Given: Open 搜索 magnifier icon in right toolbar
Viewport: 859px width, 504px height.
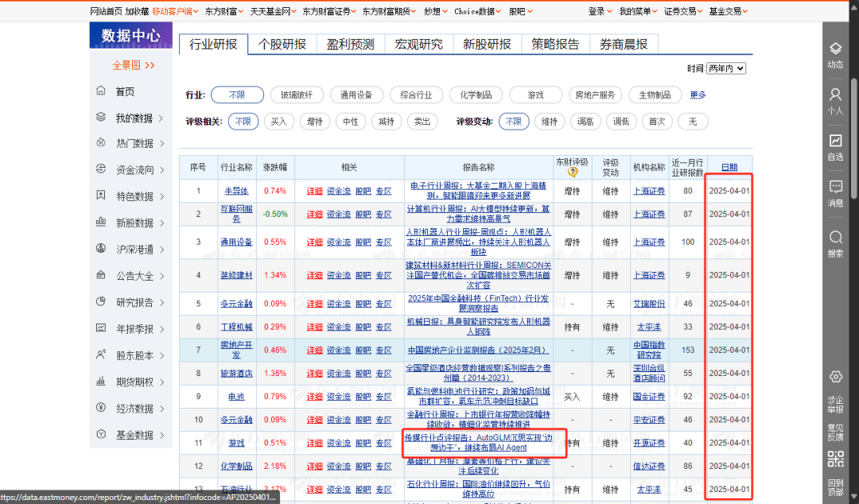Looking at the screenshot, I should pyautogui.click(x=835, y=237).
